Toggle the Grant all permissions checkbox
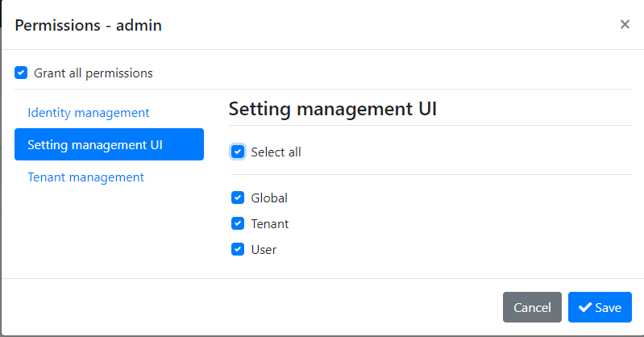 [x=22, y=73]
